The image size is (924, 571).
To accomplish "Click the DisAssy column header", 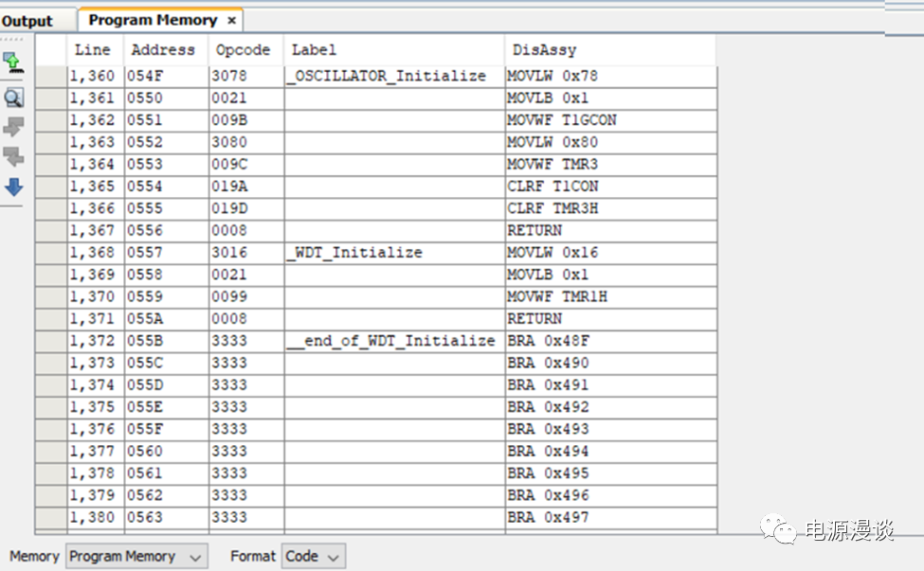I will point(544,50).
